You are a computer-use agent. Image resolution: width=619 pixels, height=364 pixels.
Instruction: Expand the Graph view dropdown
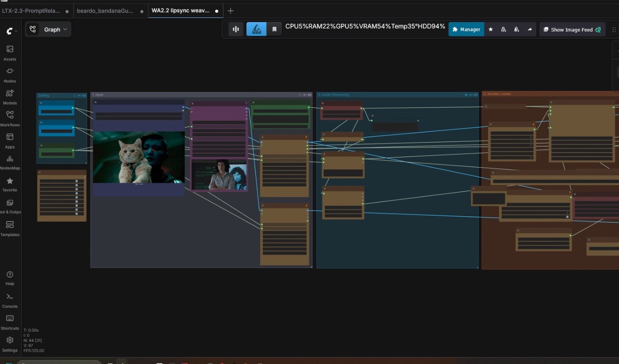(48, 29)
